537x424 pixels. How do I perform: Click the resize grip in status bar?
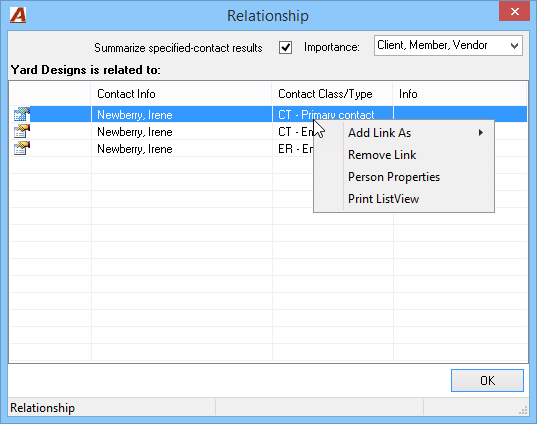coord(523,410)
